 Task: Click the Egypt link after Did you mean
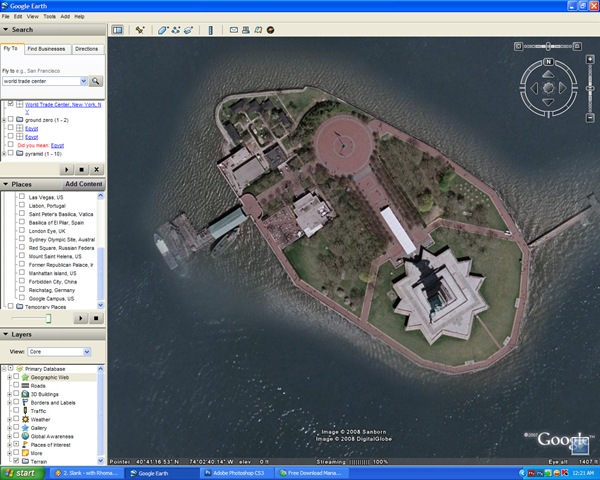(57, 145)
